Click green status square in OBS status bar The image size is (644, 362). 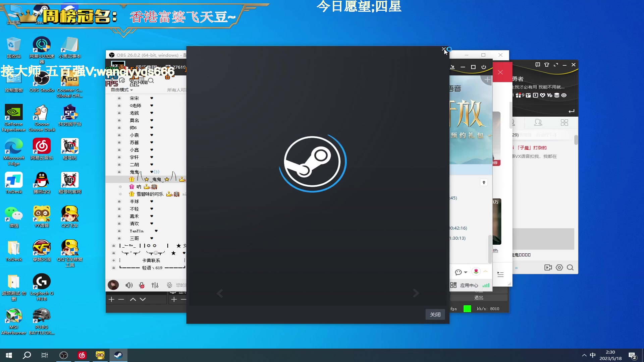click(467, 309)
